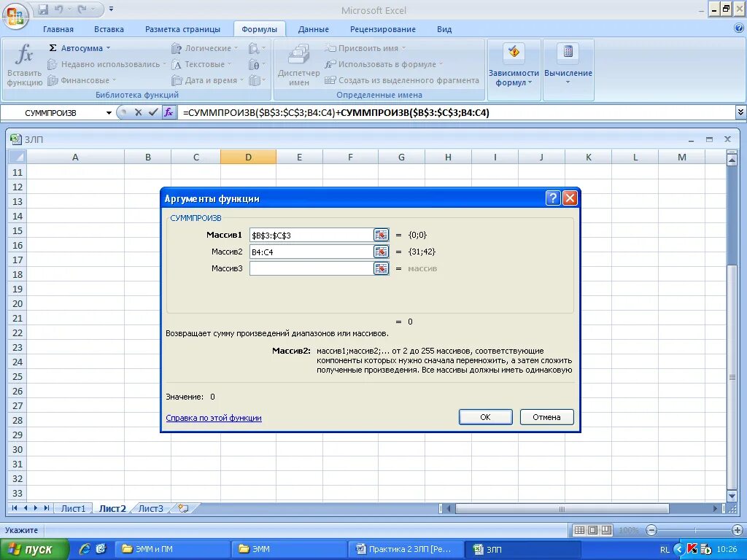Click the Office button
747x560 pixels.
click(x=15, y=16)
